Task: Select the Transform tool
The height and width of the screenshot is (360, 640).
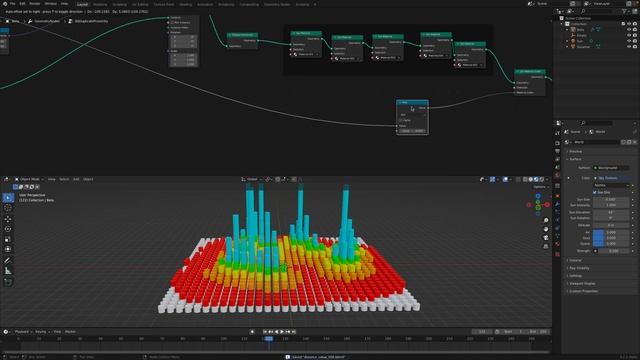Action: 8,249
